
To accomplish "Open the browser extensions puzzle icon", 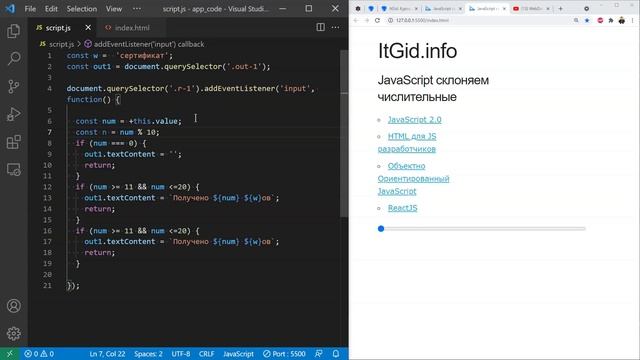I will [611, 20].
